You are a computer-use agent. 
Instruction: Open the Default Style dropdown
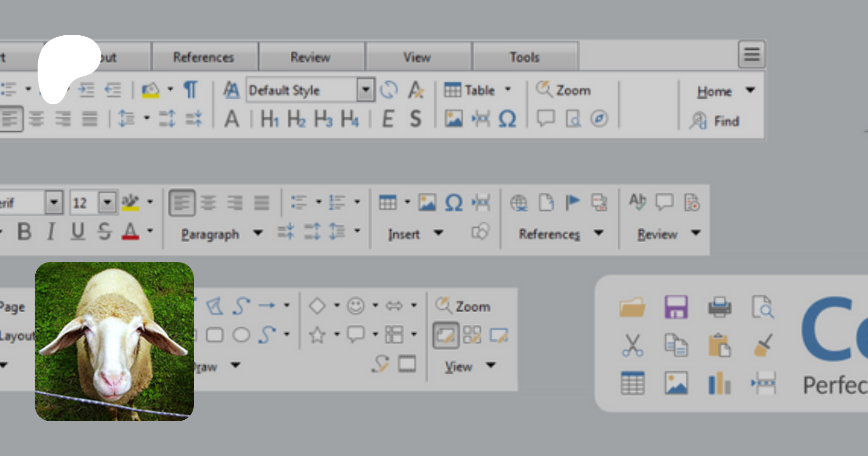point(366,90)
